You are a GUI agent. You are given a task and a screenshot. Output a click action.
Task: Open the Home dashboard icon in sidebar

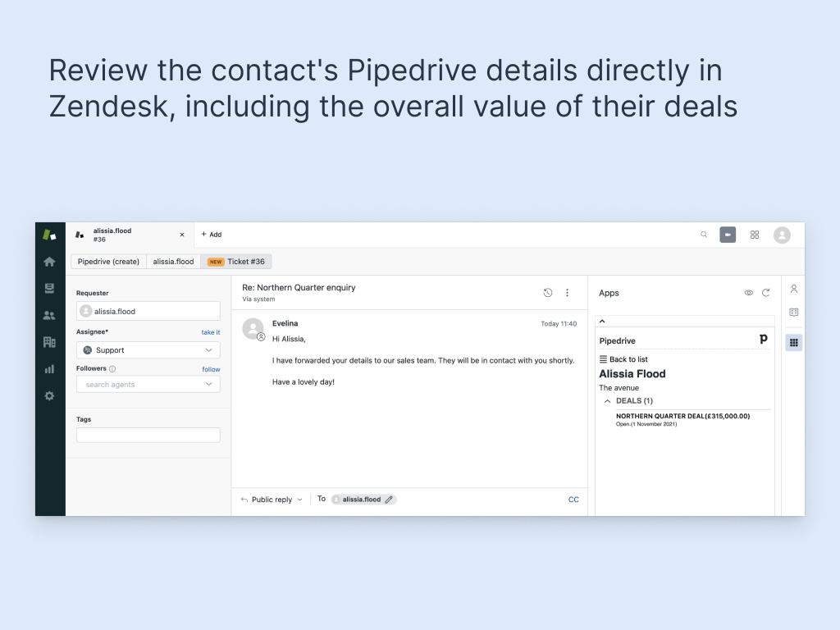click(x=49, y=261)
